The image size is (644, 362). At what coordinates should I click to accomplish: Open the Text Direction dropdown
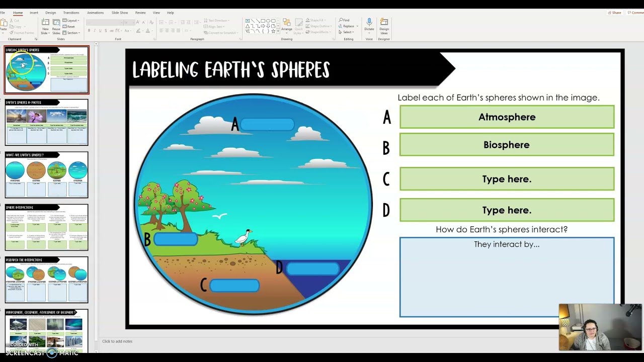tap(217, 21)
